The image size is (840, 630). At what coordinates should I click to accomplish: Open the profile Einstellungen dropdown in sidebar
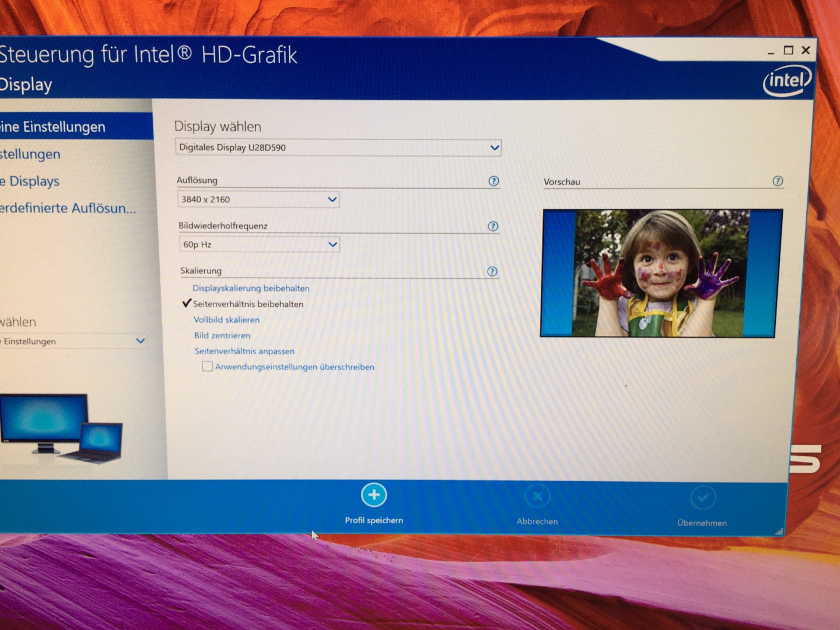point(73,341)
